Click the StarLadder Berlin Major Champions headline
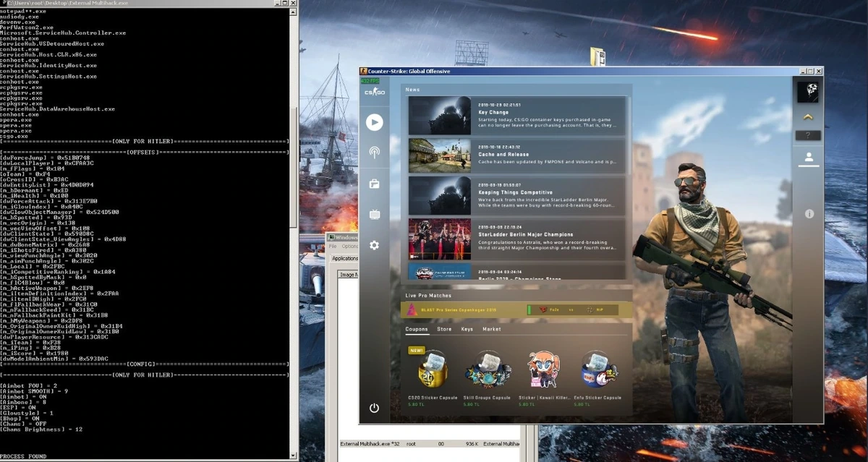 526,235
